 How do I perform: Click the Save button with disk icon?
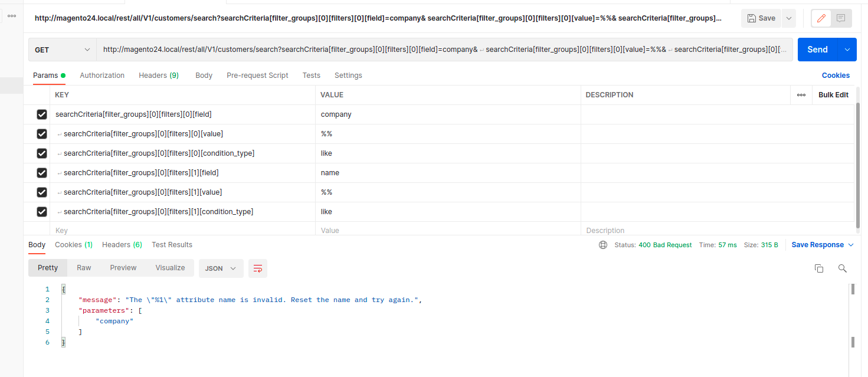pyautogui.click(x=761, y=18)
